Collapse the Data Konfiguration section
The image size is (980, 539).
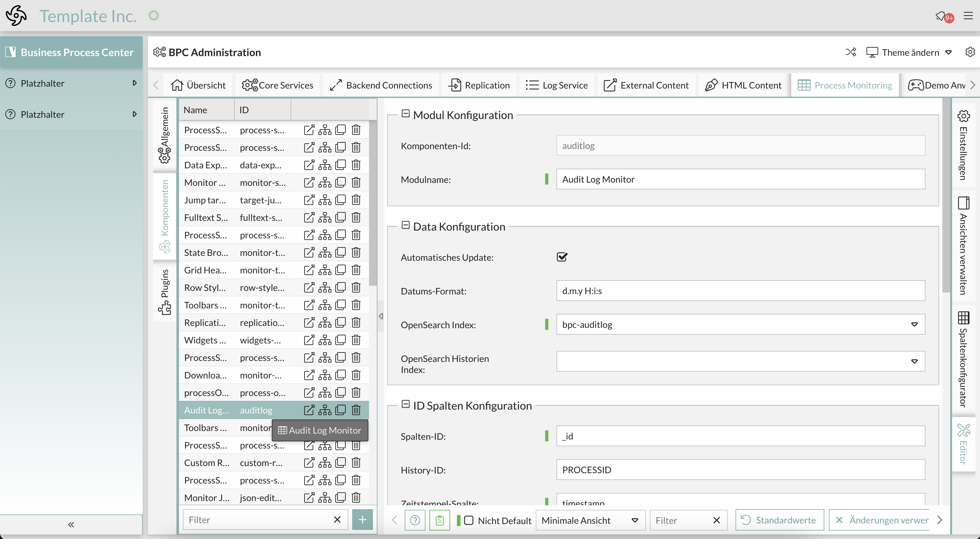(406, 224)
